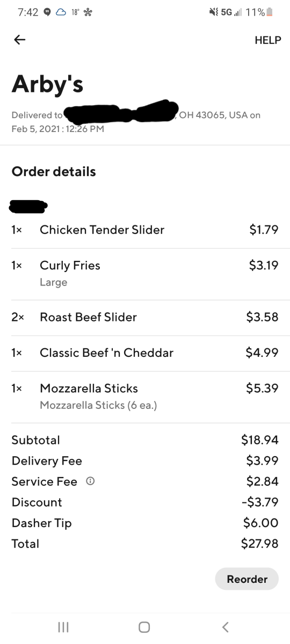Tap the Service Fee info icon
Viewport: 290px width, 644px height.
[x=90, y=481]
